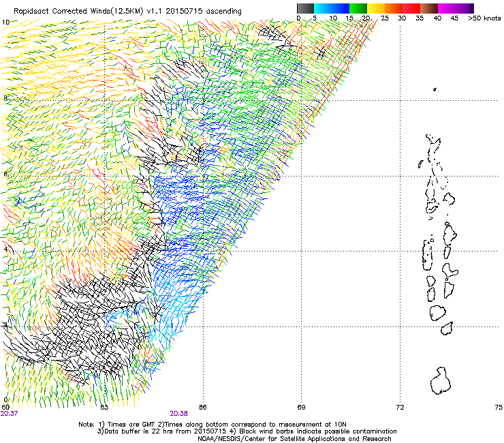Click latitude axis label '8'
Screen dimensions: 504x443
tap(5, 98)
